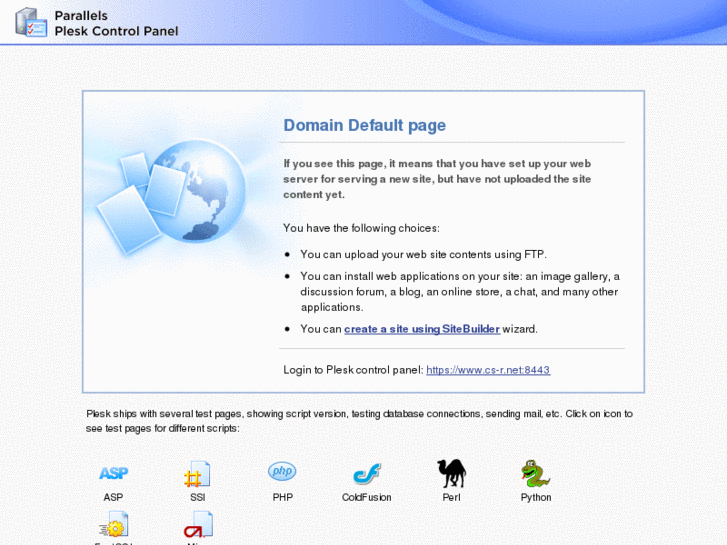The image size is (727, 545).
Task: Click the 'Login to Plesk control panel:' text
Action: [353, 370]
